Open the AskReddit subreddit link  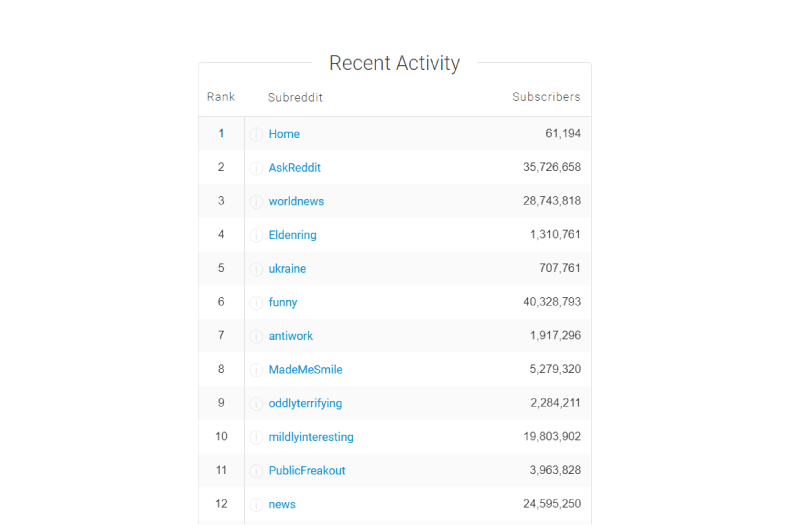294,167
